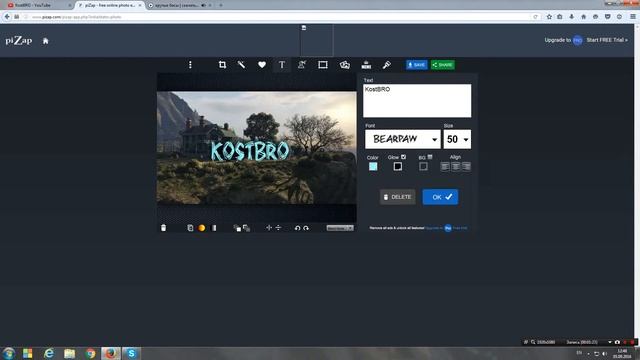The width and height of the screenshot is (640, 360).
Task: Click the icon right of the plus-shaped one
Action: (x=278, y=228)
